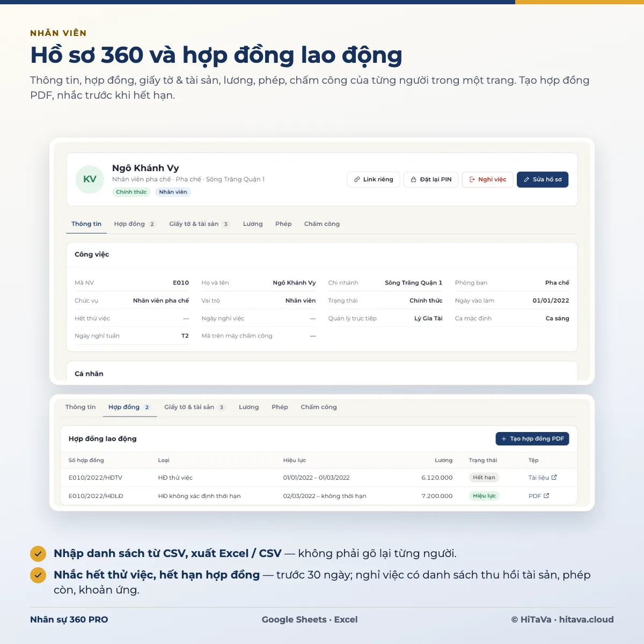The image size is (644, 644).
Task: Open the Tài liệu file link
Action: [x=543, y=478]
